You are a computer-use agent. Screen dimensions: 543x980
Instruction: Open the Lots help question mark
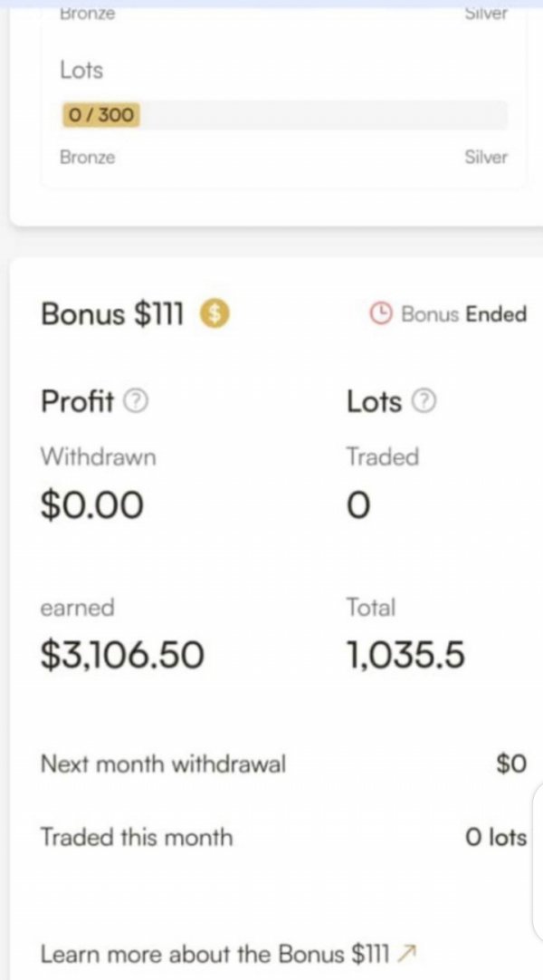coord(424,401)
